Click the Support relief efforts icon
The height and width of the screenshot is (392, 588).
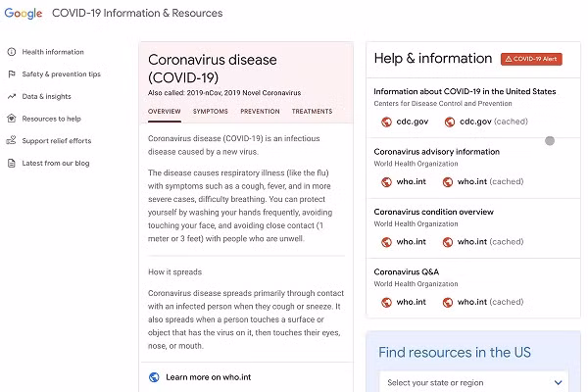pos(11,141)
